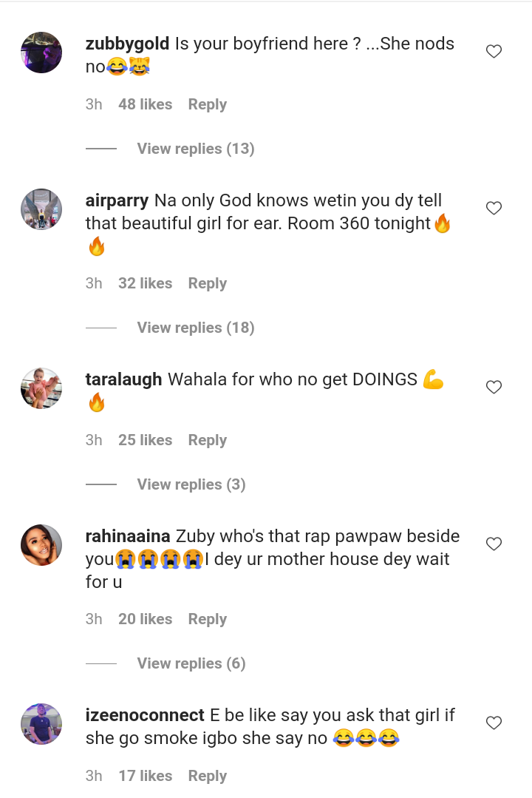Open the 48 likes list

[146, 104]
